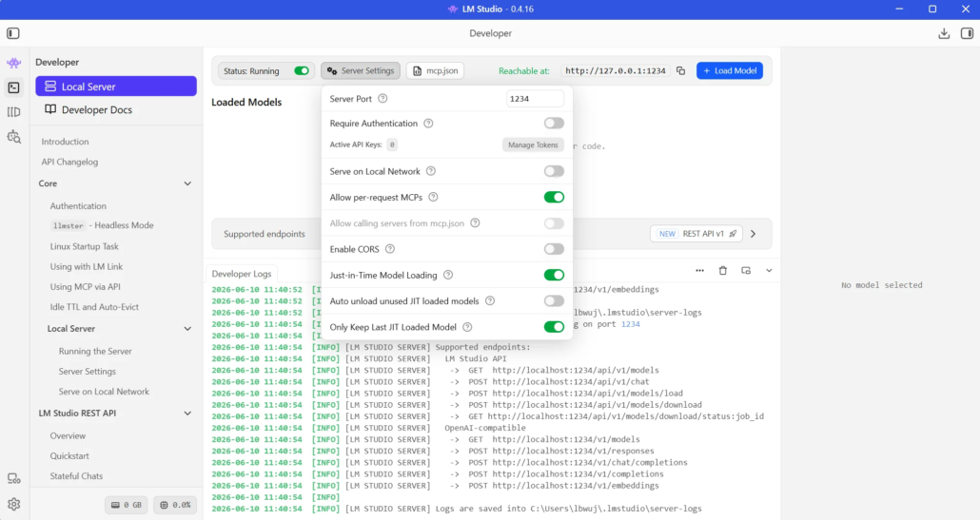Open the Developer terminal icon in rail
Screen dimensions: 980x520
point(13,87)
